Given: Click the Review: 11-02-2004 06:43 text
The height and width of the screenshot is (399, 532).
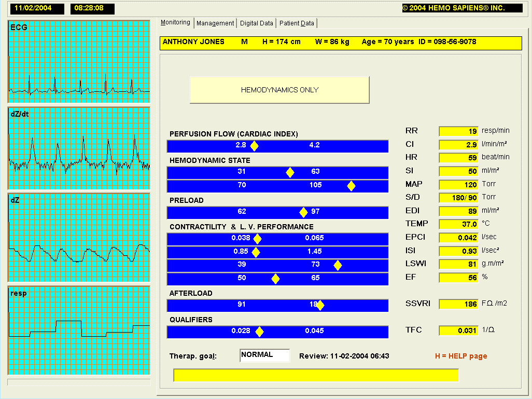Looking at the screenshot, I should pyautogui.click(x=344, y=356).
